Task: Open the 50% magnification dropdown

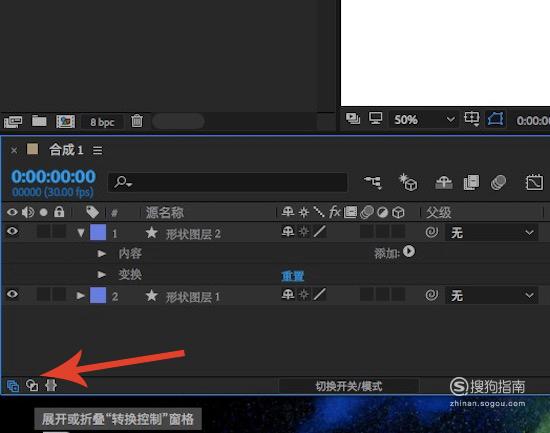Action: tap(423, 120)
